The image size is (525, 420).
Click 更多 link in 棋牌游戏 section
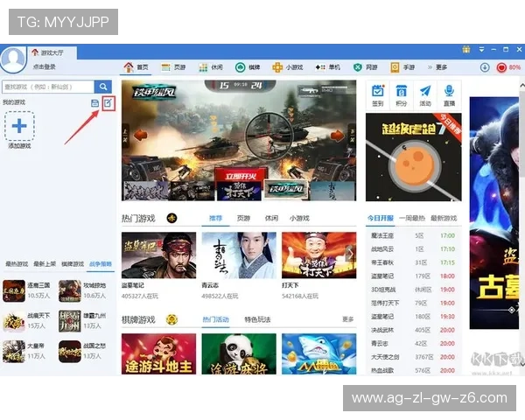click(347, 319)
